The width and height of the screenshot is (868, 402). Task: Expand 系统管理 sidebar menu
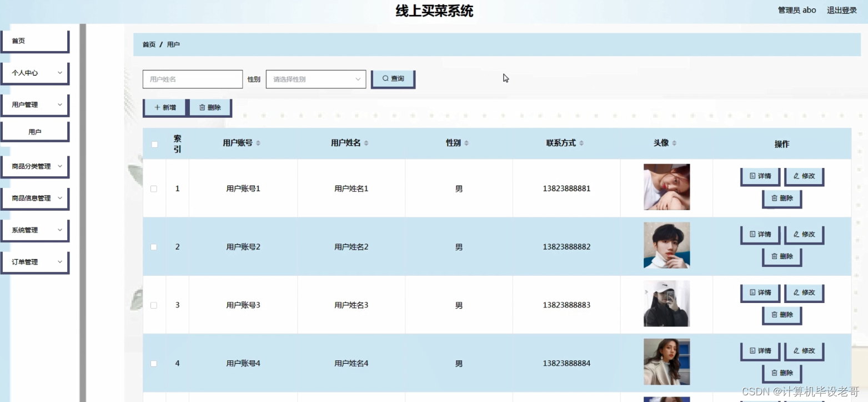[36, 230]
